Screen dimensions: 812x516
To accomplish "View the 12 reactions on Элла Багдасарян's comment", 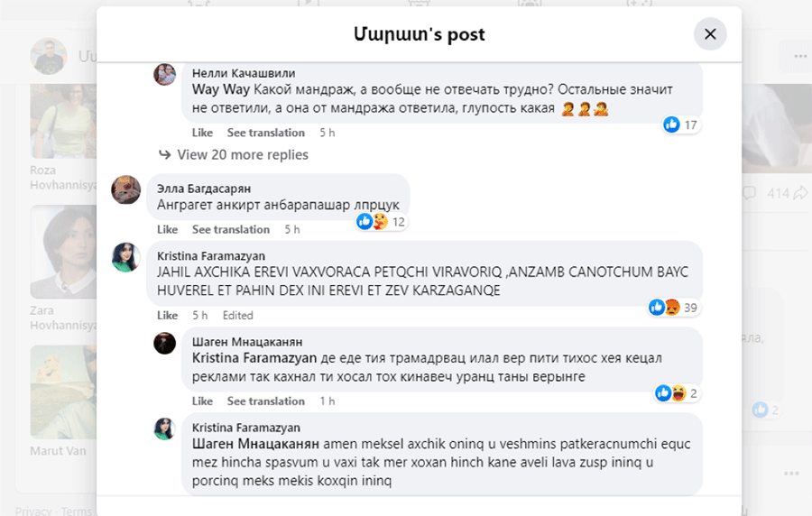I will pos(381,222).
